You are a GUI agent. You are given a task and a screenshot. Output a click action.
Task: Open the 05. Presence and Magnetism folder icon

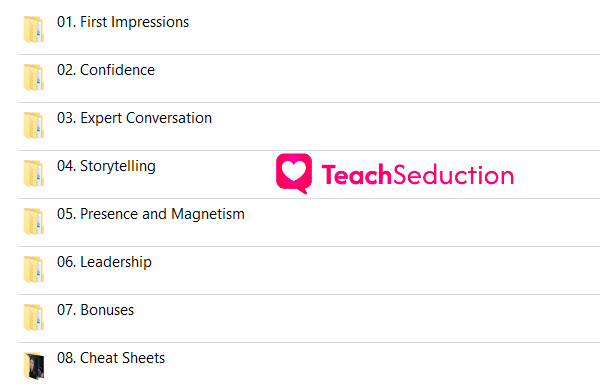[x=34, y=221]
